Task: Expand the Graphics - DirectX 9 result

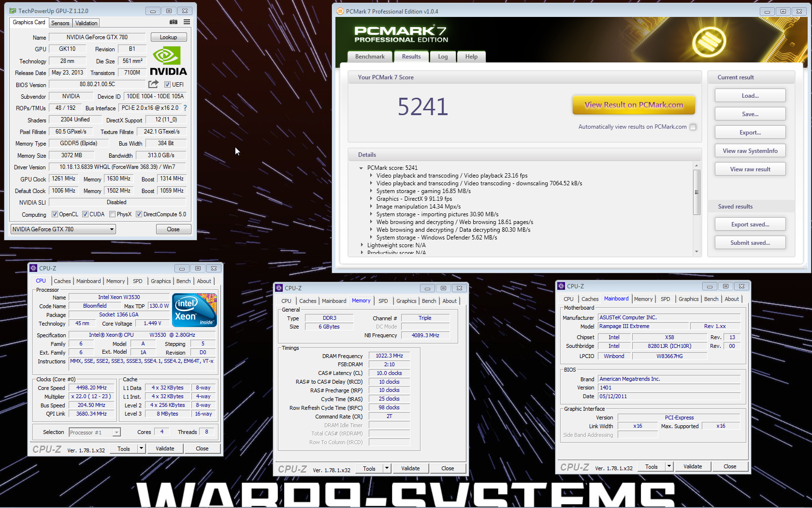Action: pyautogui.click(x=371, y=199)
